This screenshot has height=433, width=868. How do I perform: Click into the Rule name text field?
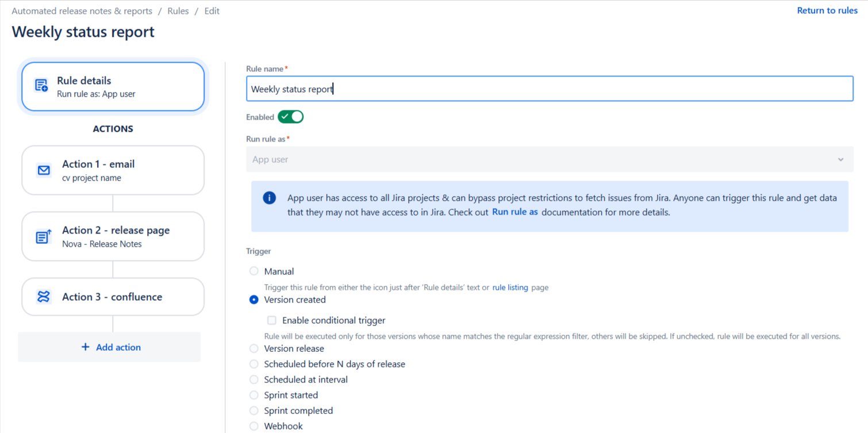tap(550, 89)
